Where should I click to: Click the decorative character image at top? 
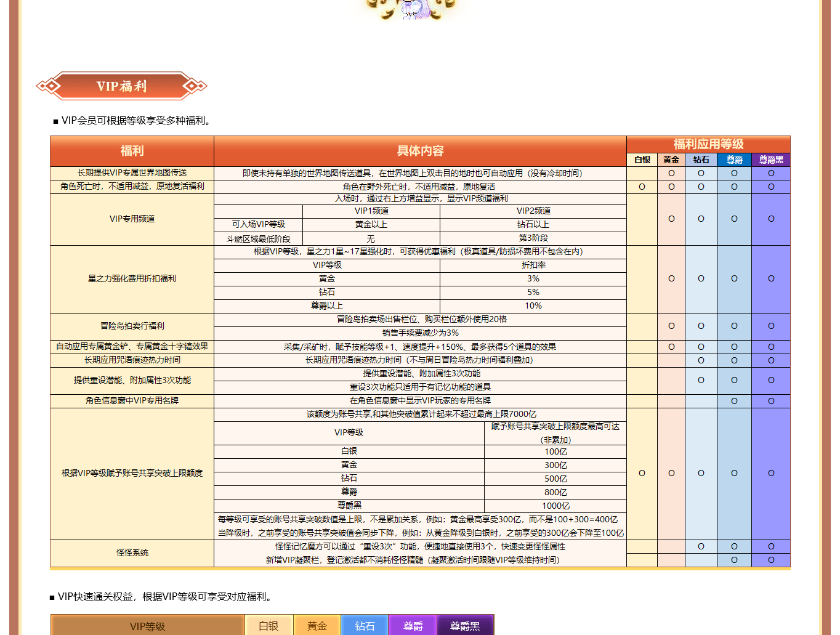point(410,9)
